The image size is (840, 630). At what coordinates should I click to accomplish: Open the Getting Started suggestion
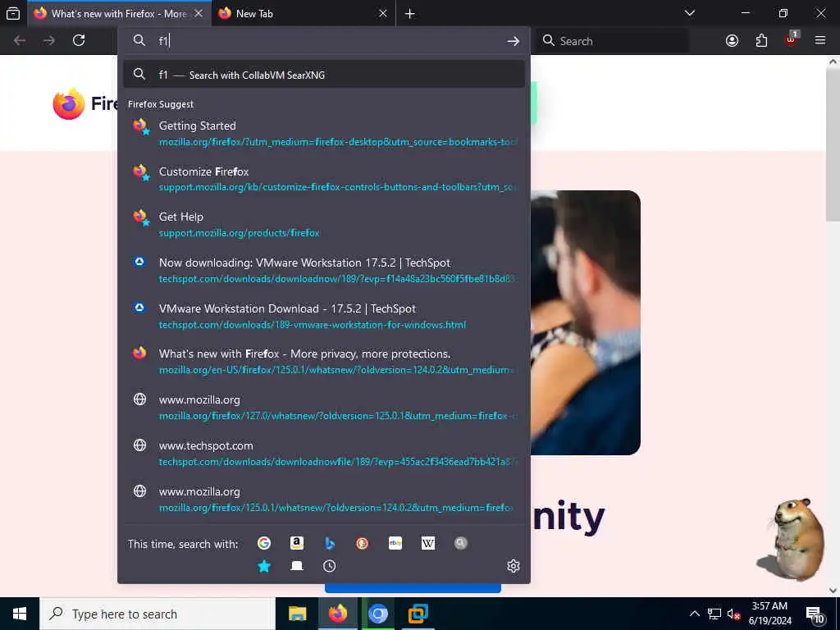tap(323, 134)
